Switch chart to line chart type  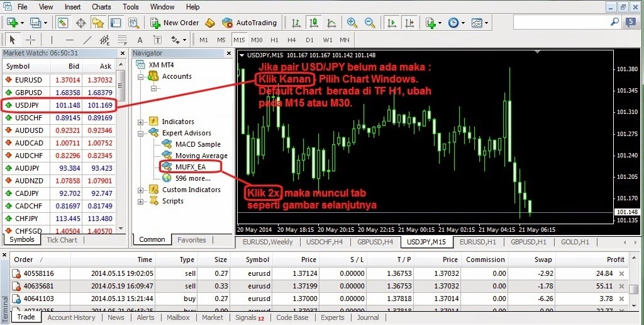(x=331, y=23)
